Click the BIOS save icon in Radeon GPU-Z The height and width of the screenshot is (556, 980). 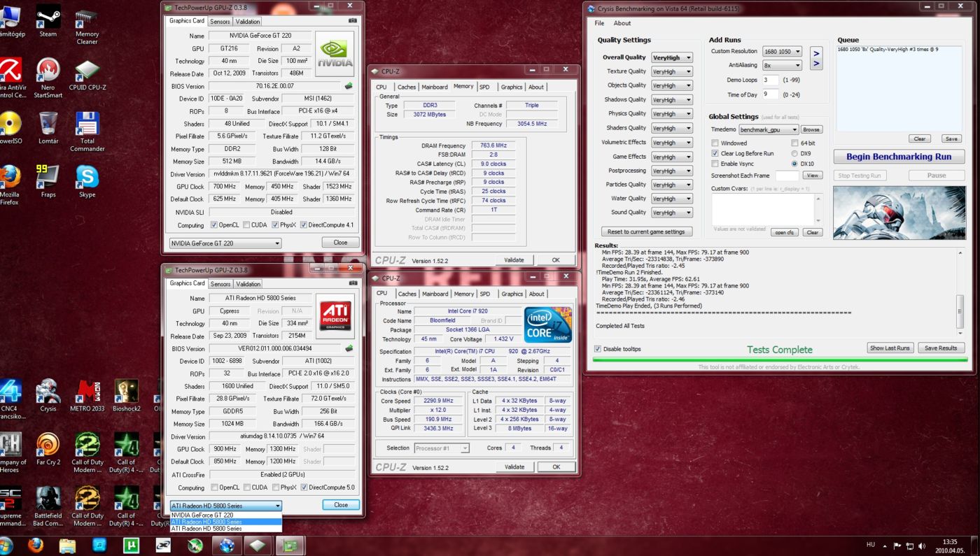pos(349,348)
